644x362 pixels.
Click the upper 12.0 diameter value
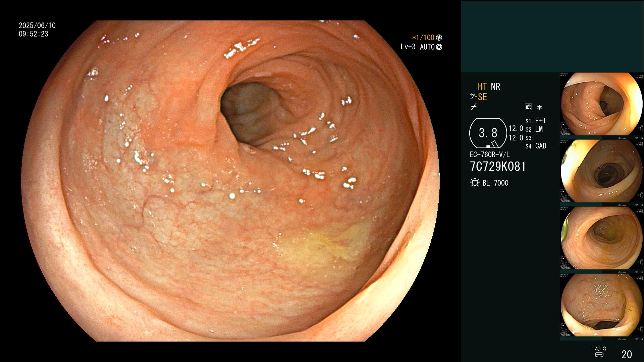(516, 128)
